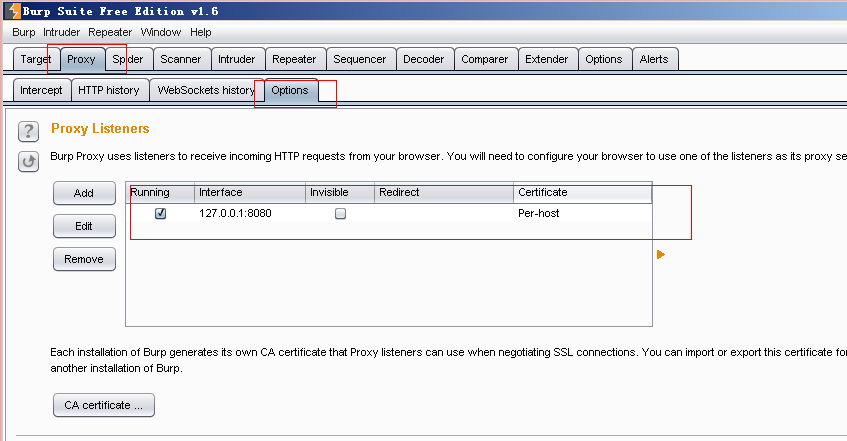Image resolution: width=847 pixels, height=441 pixels.
Task: Open the Scanner tab
Action: point(181,59)
